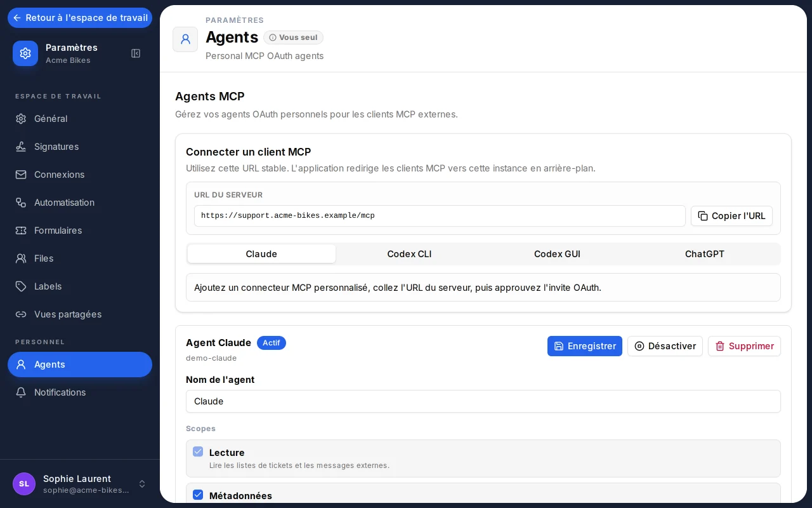Screen dimensions: 812x508
Task: Click the Connexions envelope icon
Action: click(21, 175)
